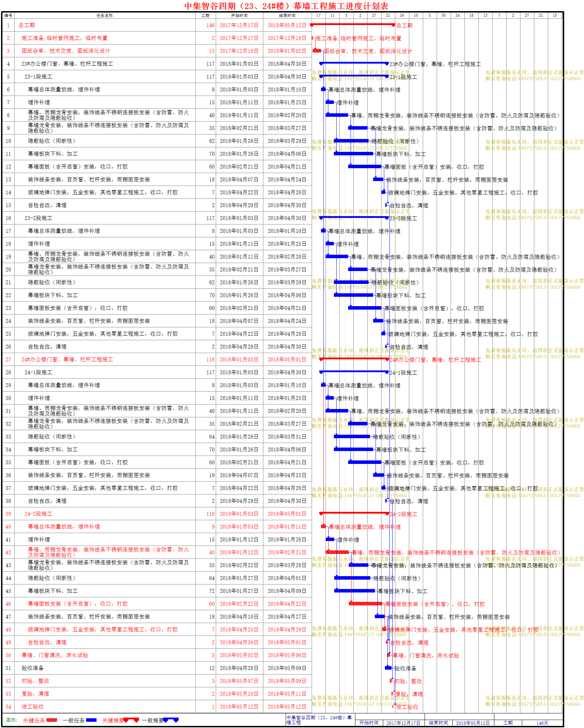Click duration 72 in row 45
The height and width of the screenshot is (728, 584).
[212, 591]
